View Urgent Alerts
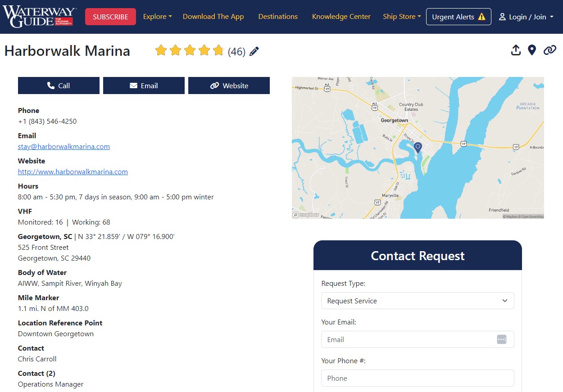 point(458,17)
